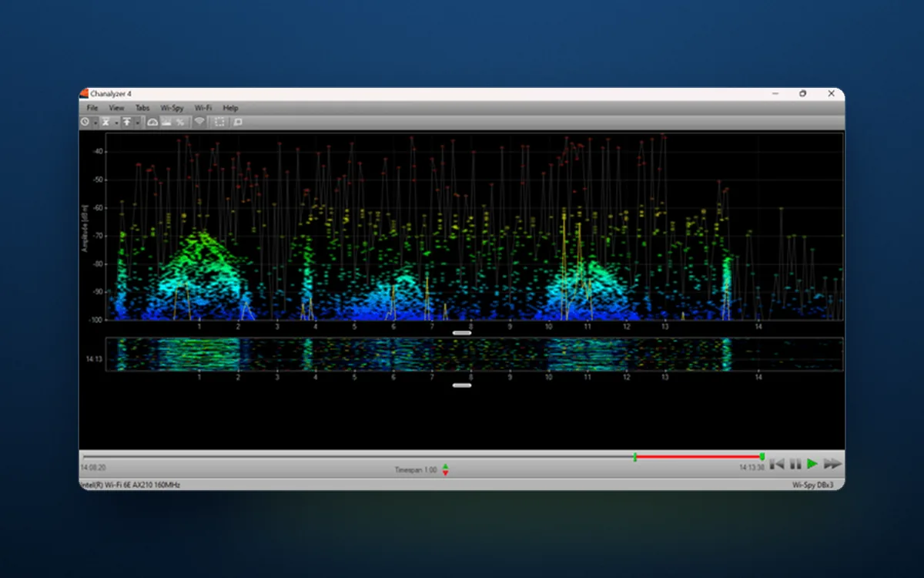Click the skip-to-start playback button
This screenshot has height=578, width=924.
[778, 464]
